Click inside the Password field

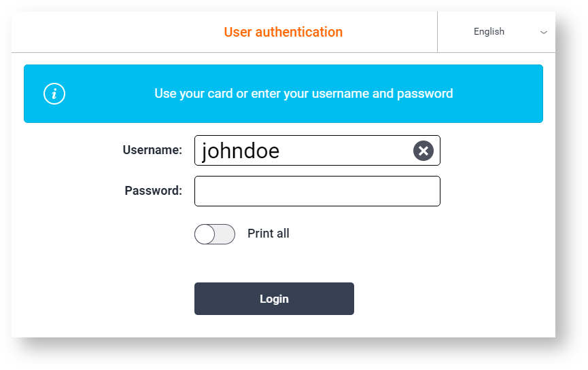(x=317, y=191)
